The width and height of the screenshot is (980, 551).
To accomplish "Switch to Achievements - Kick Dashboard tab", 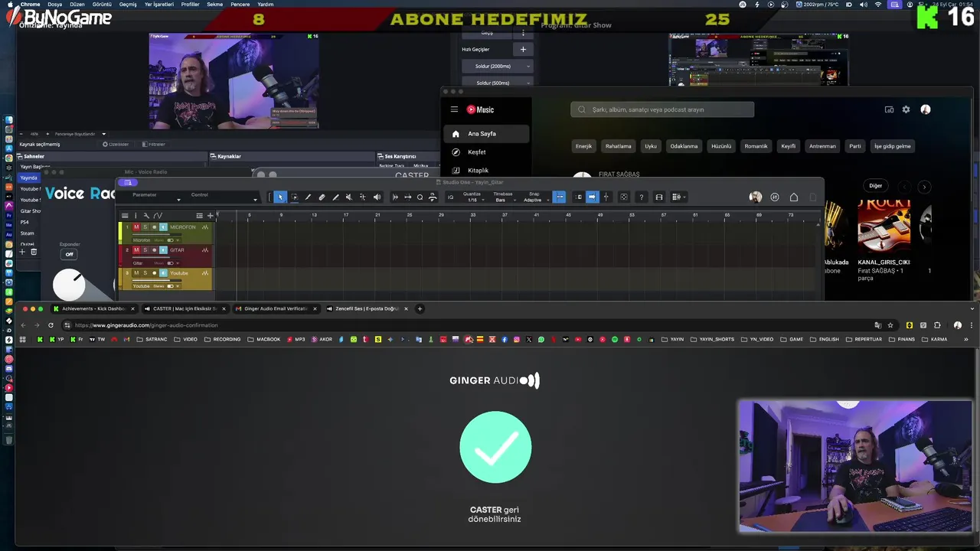I will point(93,308).
